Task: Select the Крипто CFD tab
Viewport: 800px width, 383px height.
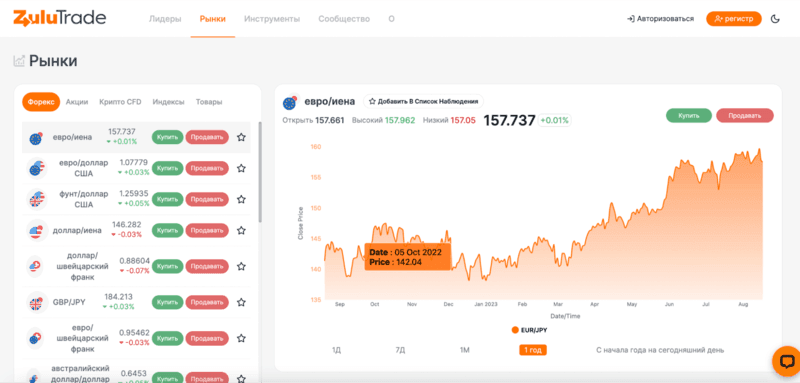Action: 120,101
